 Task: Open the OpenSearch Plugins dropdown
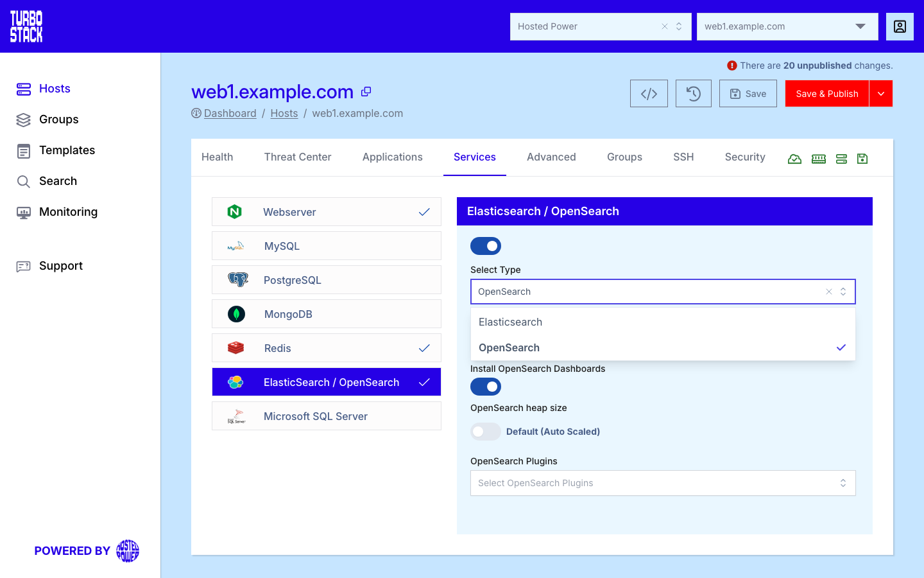pyautogui.click(x=663, y=483)
